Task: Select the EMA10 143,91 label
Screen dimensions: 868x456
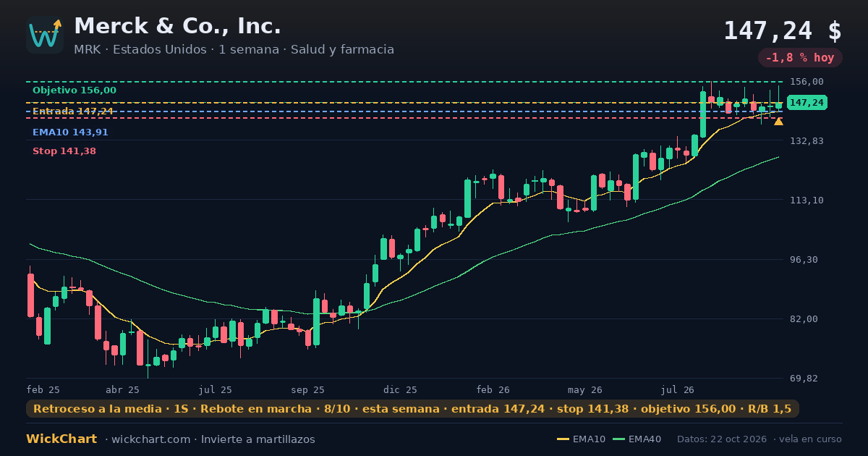Action: click(70, 132)
